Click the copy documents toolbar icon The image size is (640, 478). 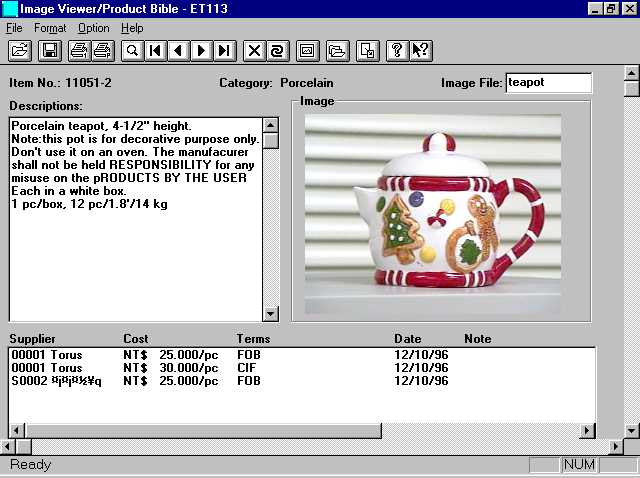coord(368,51)
